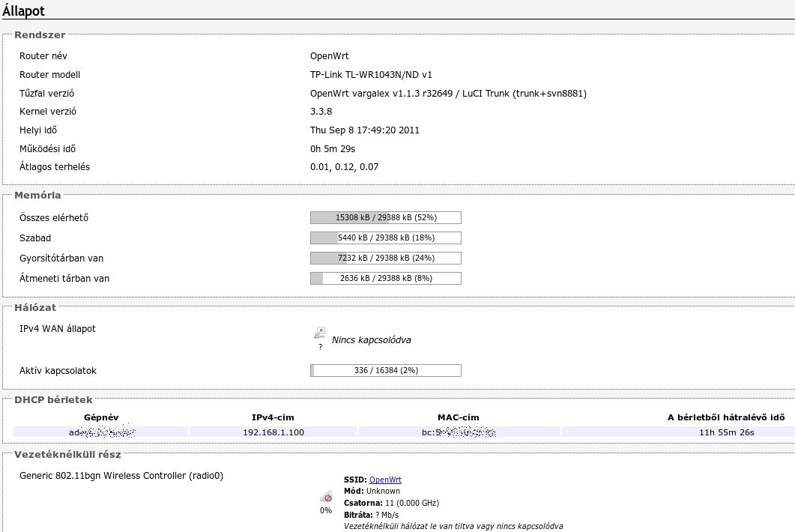Click the Szabad memory progress bar
795x532 pixels.
386,238
